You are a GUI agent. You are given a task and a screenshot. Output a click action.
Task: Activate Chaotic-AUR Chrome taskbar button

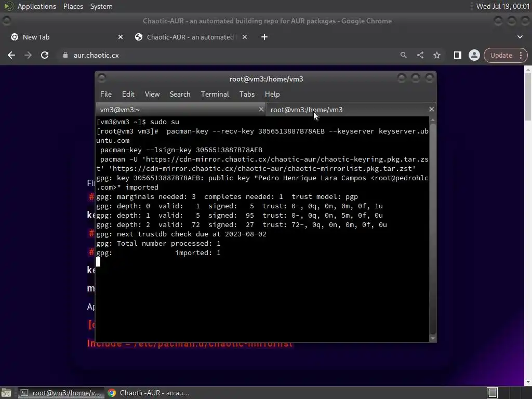click(149, 393)
